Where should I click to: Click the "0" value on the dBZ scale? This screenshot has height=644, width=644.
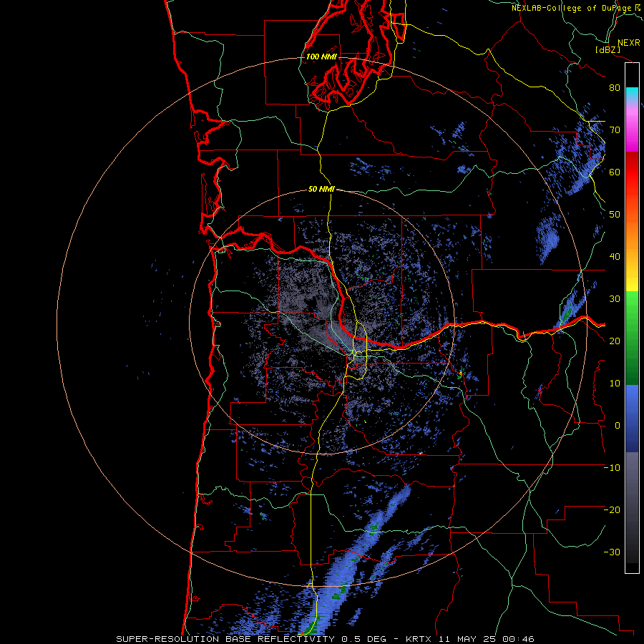[x=618, y=426]
